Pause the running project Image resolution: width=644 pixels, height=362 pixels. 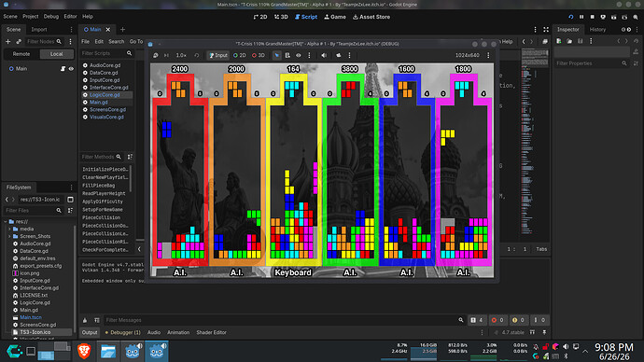coord(581,17)
